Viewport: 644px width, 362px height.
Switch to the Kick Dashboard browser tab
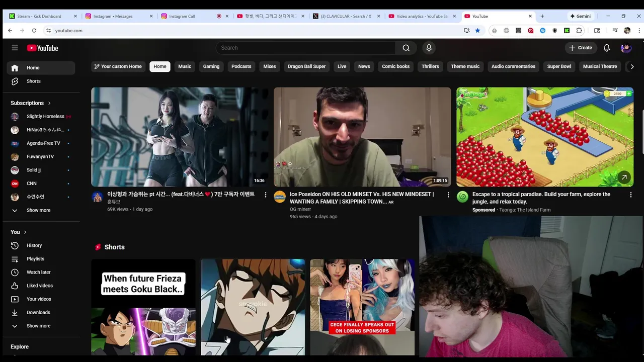point(43,16)
